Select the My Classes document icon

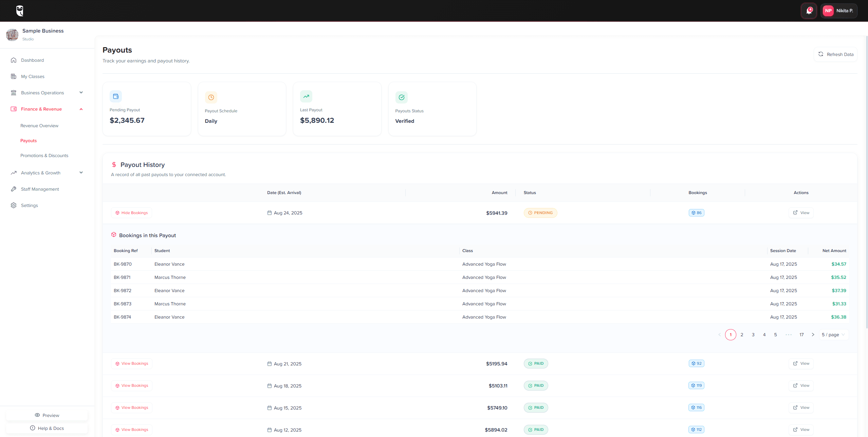[13, 76]
